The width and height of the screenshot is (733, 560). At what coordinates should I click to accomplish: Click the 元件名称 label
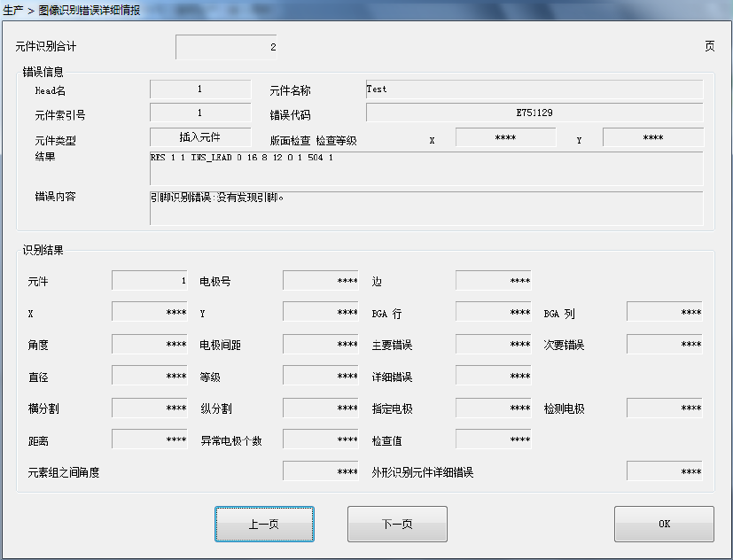[x=291, y=90]
